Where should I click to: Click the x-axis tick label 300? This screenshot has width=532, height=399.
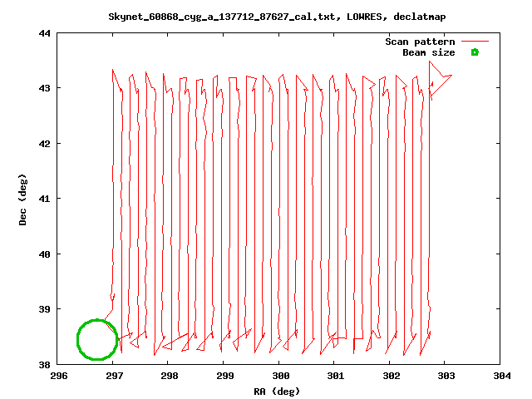(x=281, y=376)
